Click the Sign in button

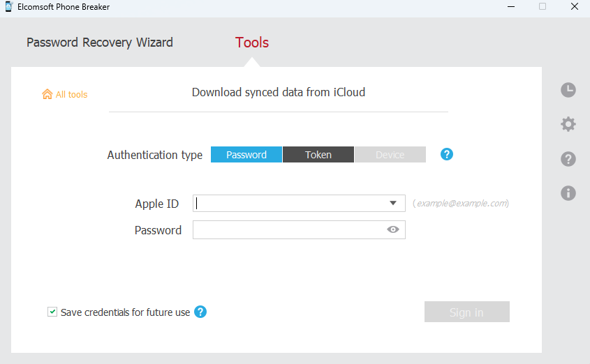[467, 312]
